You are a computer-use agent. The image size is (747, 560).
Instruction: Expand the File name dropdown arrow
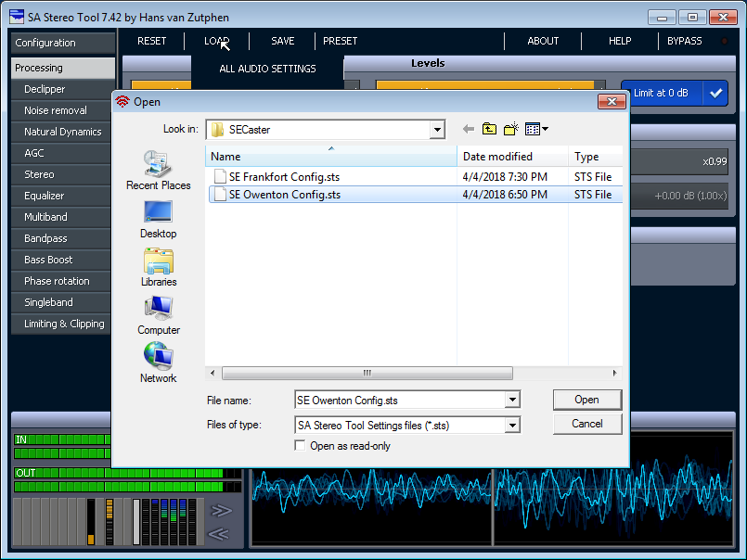pos(512,400)
